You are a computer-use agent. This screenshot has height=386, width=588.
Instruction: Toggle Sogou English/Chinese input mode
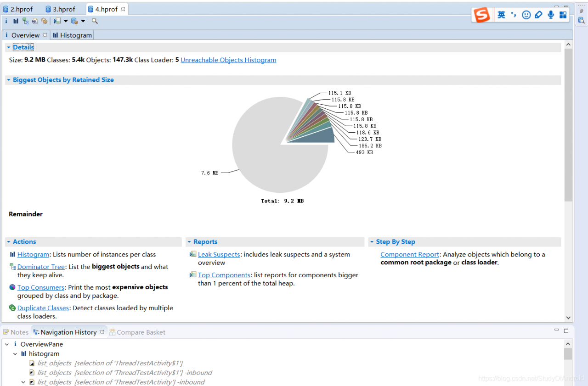(501, 15)
